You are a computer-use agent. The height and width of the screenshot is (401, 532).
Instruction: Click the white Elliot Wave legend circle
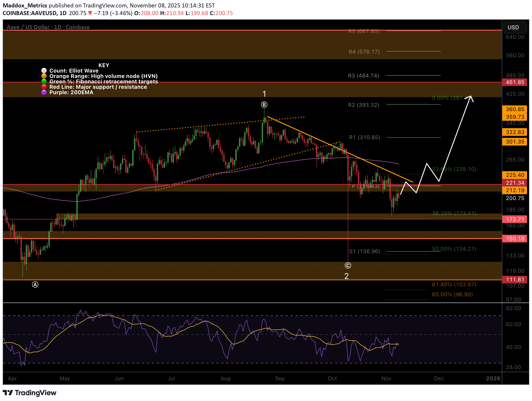coord(44,71)
